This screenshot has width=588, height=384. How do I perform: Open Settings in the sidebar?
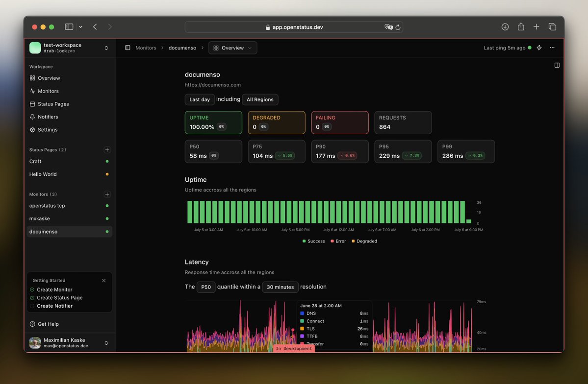tap(69, 130)
